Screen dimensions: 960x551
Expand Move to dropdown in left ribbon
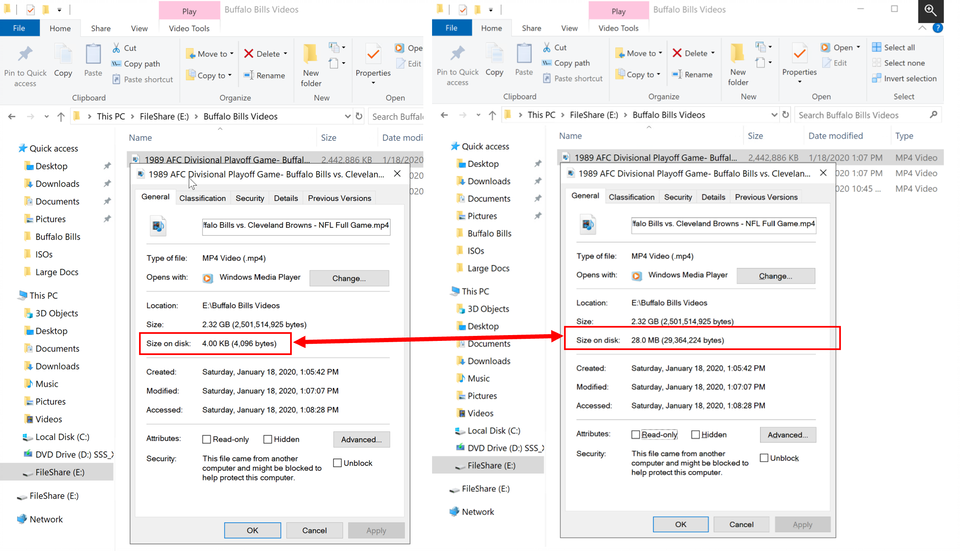(232, 54)
